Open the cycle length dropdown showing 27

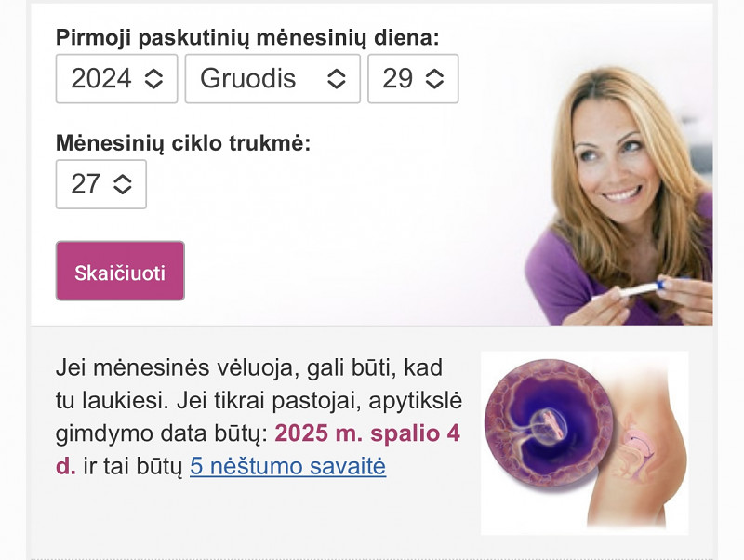tap(101, 184)
